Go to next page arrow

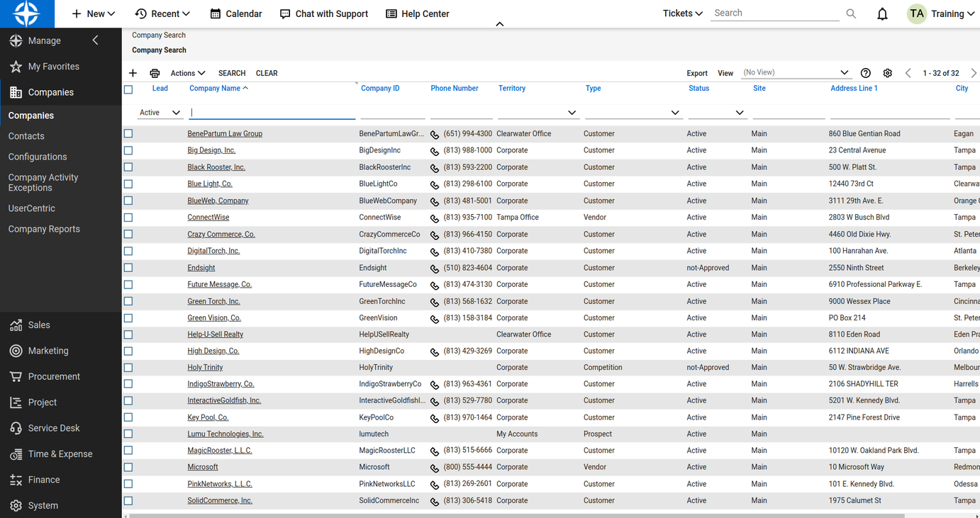[973, 73]
